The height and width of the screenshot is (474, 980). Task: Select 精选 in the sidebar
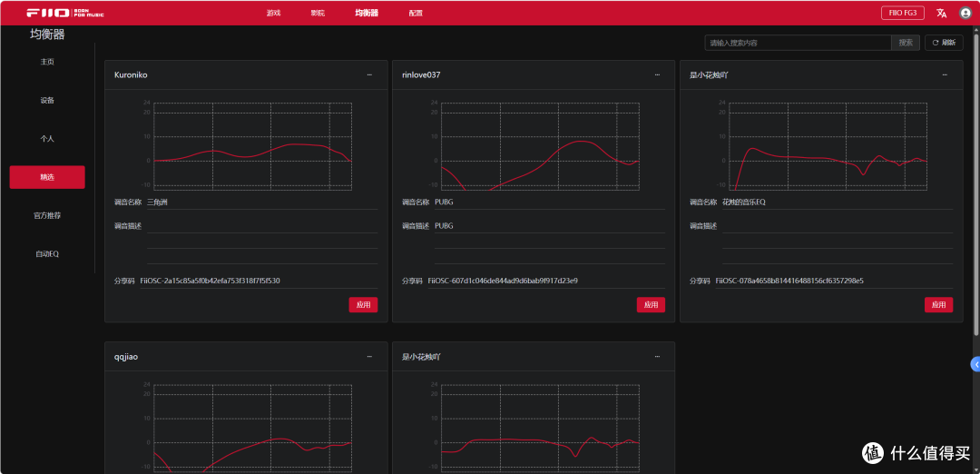pyautogui.click(x=47, y=177)
